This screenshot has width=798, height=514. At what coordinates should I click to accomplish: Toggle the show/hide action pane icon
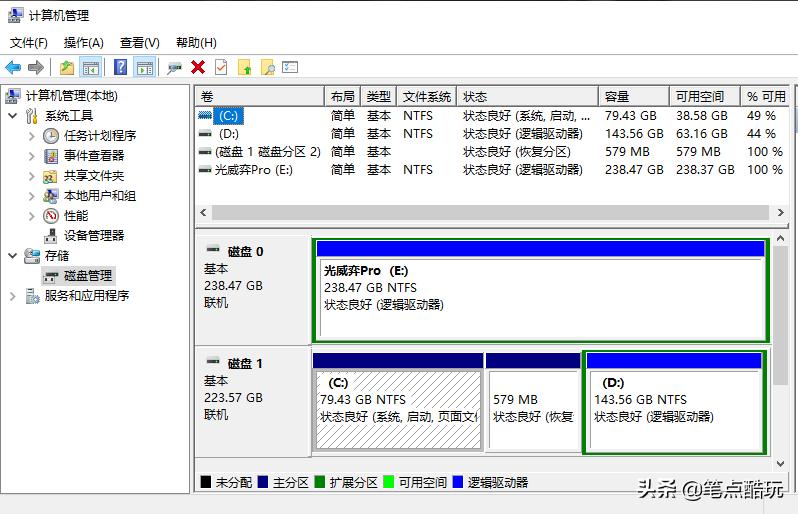(x=145, y=67)
